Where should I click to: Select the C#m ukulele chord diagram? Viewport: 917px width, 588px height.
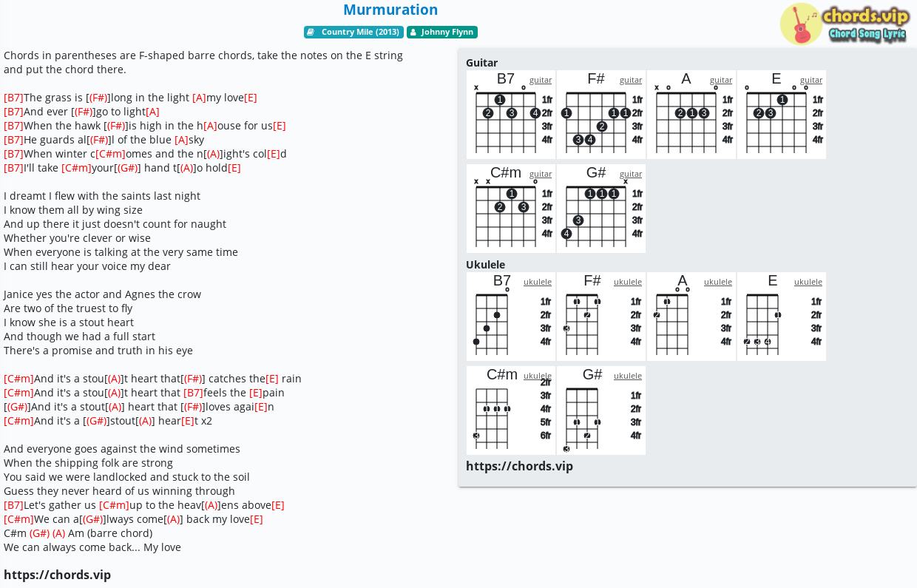(x=511, y=410)
